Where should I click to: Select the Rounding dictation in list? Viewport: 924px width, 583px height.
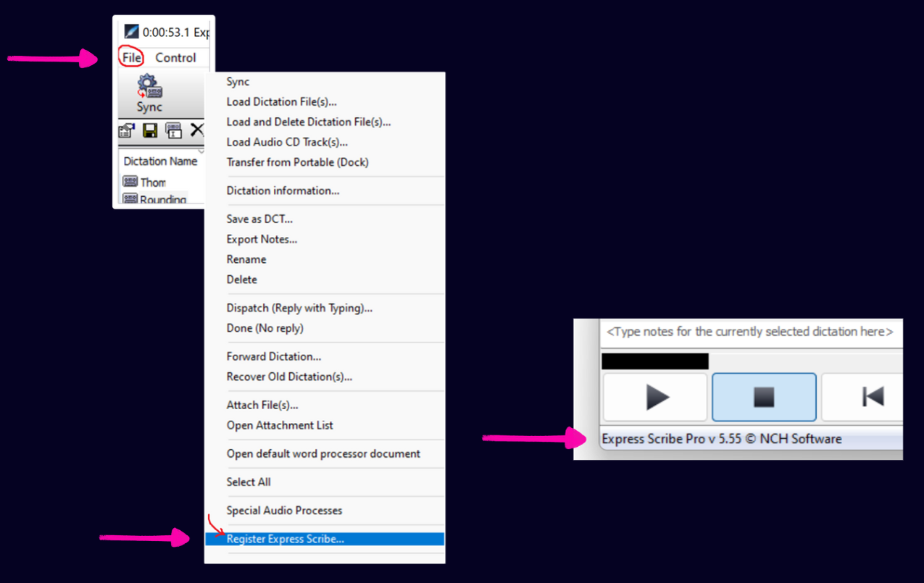click(162, 199)
